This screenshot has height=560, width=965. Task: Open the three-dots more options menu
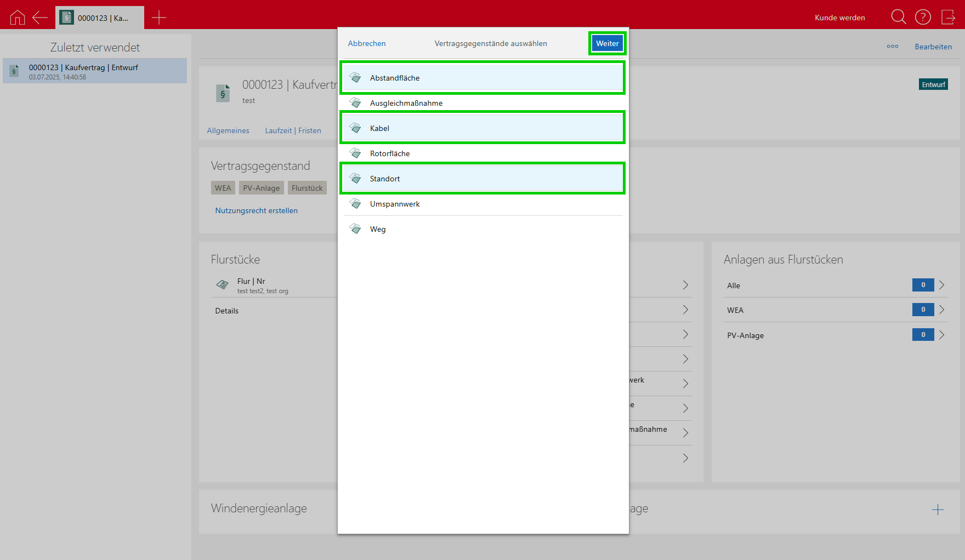click(x=892, y=47)
